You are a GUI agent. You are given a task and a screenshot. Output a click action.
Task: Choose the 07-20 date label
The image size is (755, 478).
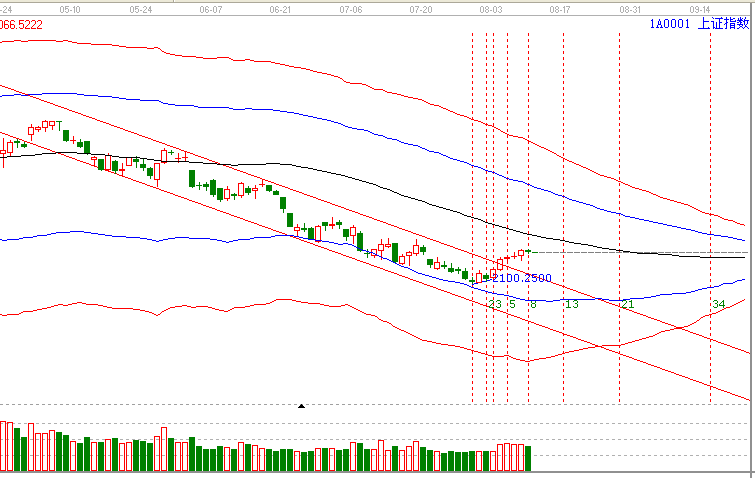(x=420, y=7)
